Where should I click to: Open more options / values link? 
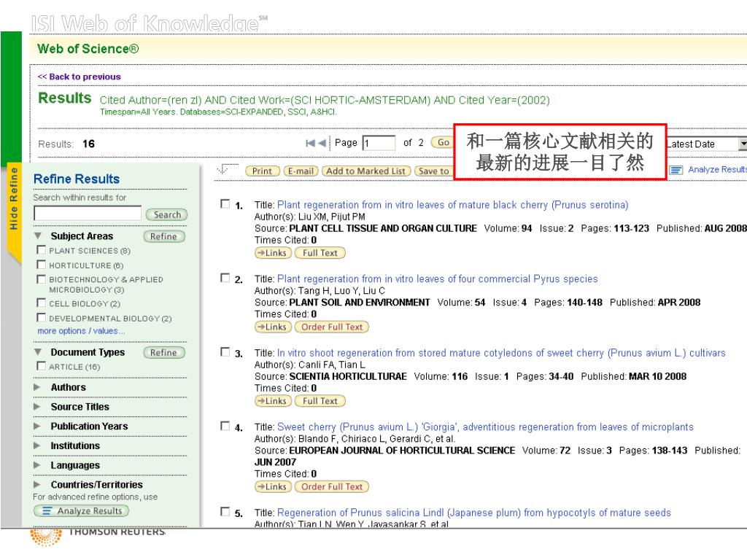point(81,331)
